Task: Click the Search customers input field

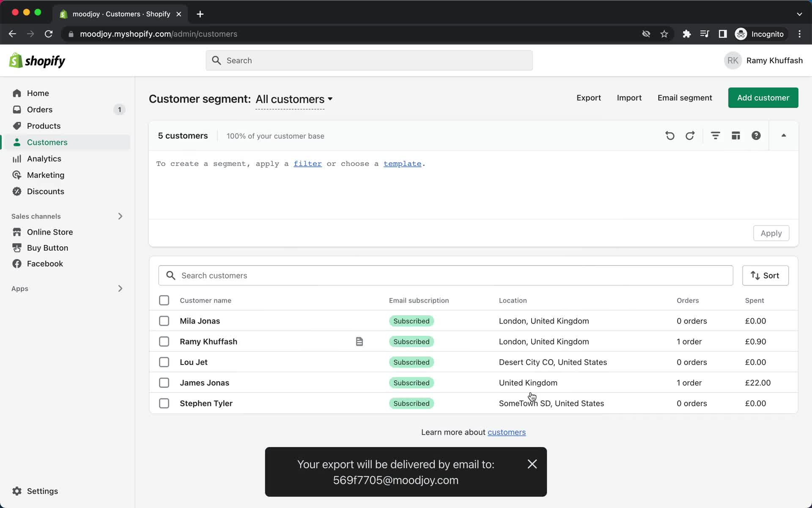Action: pos(445,275)
